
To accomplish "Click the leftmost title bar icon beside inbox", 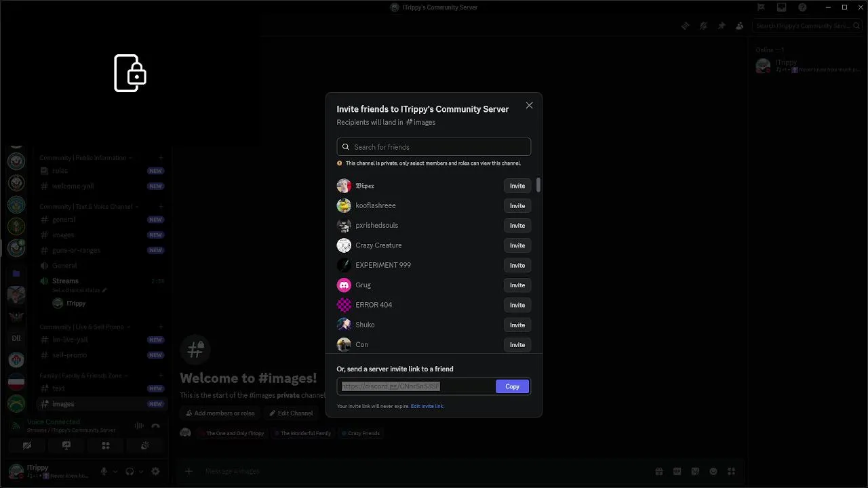I will pos(761,7).
